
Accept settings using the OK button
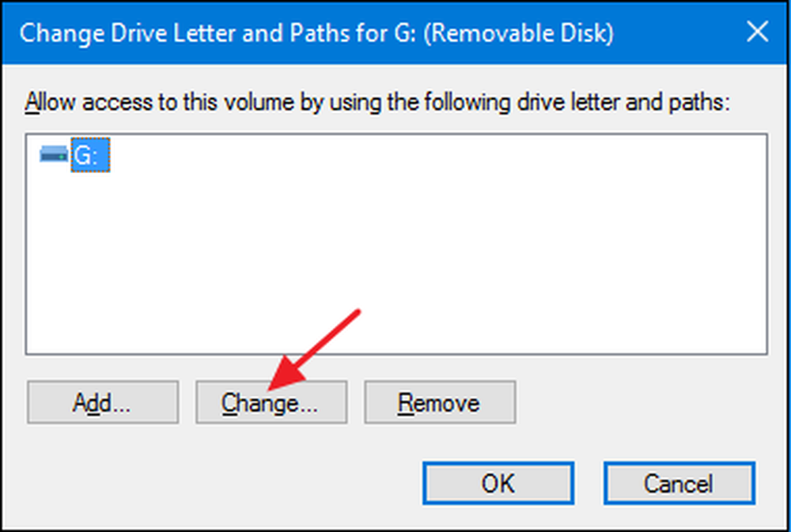click(x=498, y=483)
